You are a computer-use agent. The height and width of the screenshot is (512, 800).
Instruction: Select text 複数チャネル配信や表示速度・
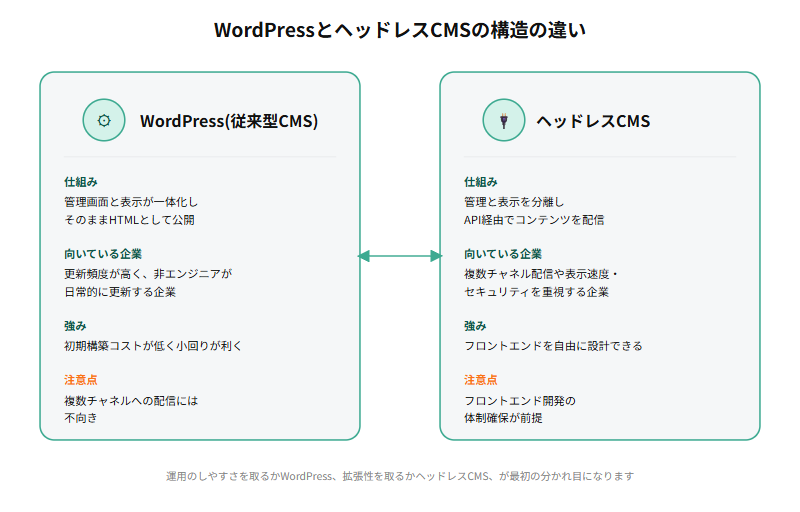click(541, 274)
